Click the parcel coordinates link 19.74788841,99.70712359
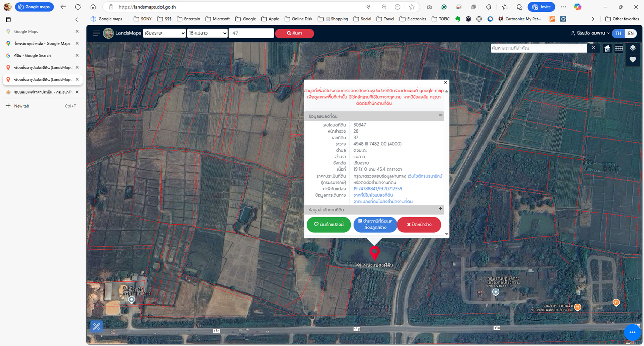The image size is (644, 346). 377,189
